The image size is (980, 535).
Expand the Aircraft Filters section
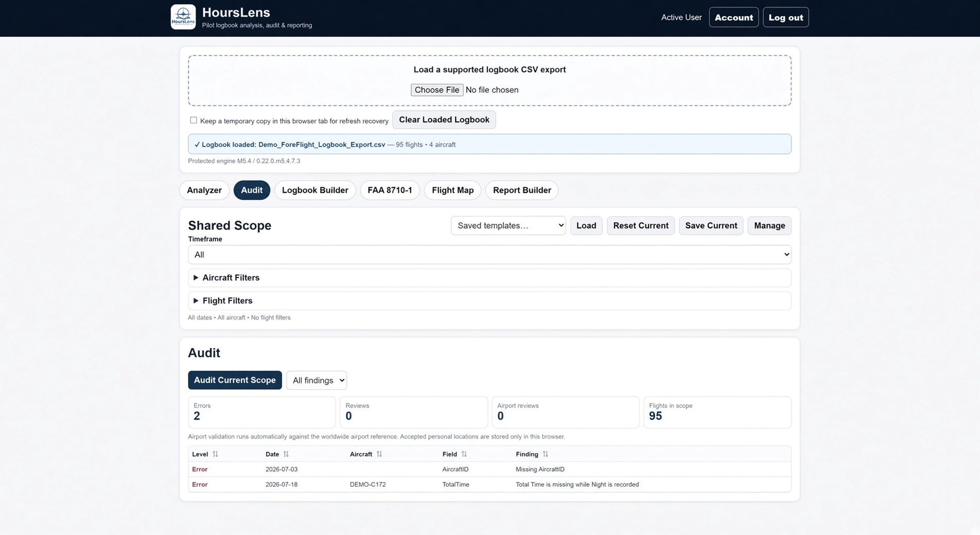pyautogui.click(x=489, y=278)
